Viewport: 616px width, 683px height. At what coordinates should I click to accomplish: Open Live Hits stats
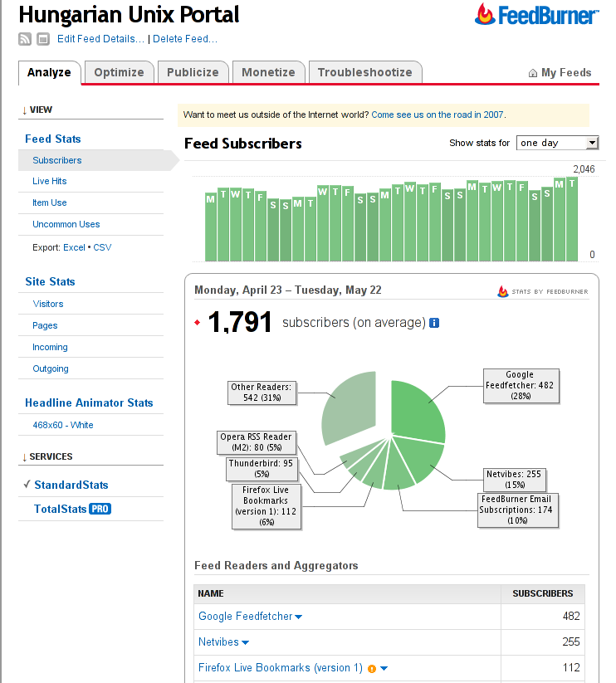click(49, 181)
